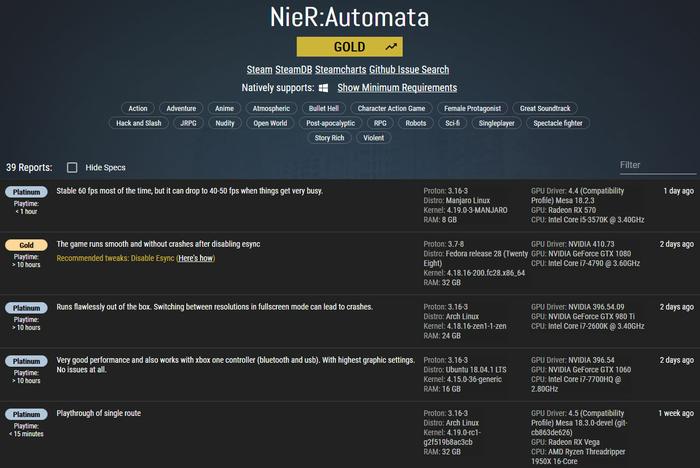Viewport: 700px width, 468px height.
Task: Click "Kernel: 4.18.16-zen1-1-zen" spec line
Action: [465, 326]
